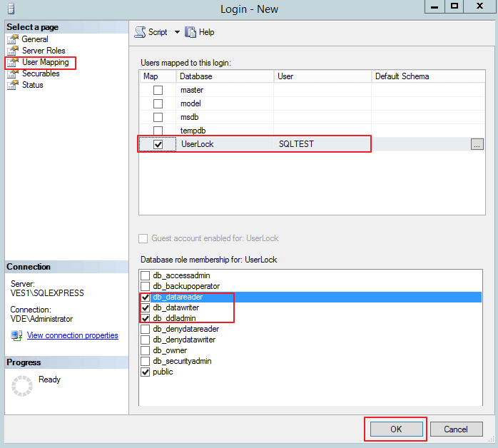This screenshot has height=448, width=498.
Task: Check the master database map box
Action: (158, 90)
